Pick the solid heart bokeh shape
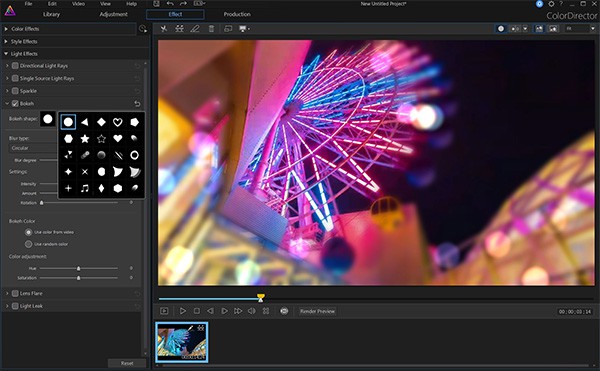This screenshot has height=371, width=600. tap(117, 138)
